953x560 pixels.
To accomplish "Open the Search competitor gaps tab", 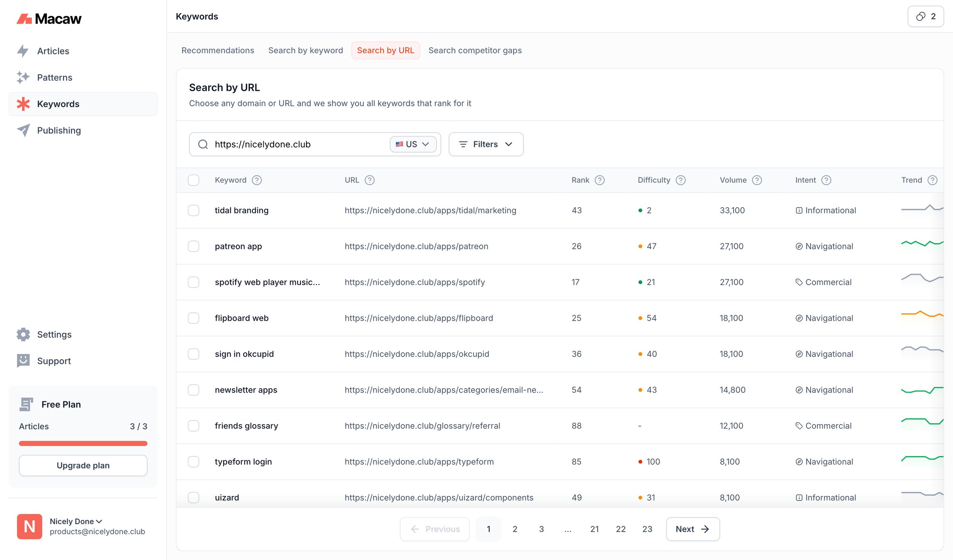I will click(x=475, y=50).
